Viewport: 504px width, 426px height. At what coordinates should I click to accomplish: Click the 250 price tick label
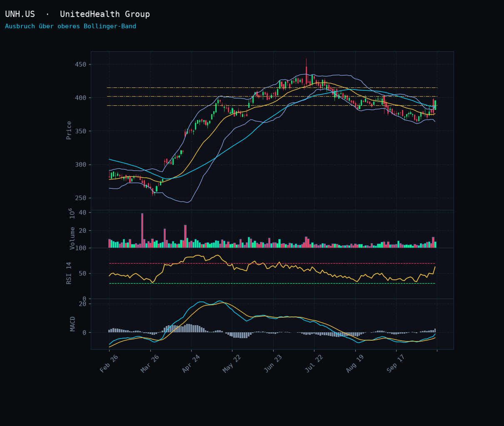tap(80, 198)
